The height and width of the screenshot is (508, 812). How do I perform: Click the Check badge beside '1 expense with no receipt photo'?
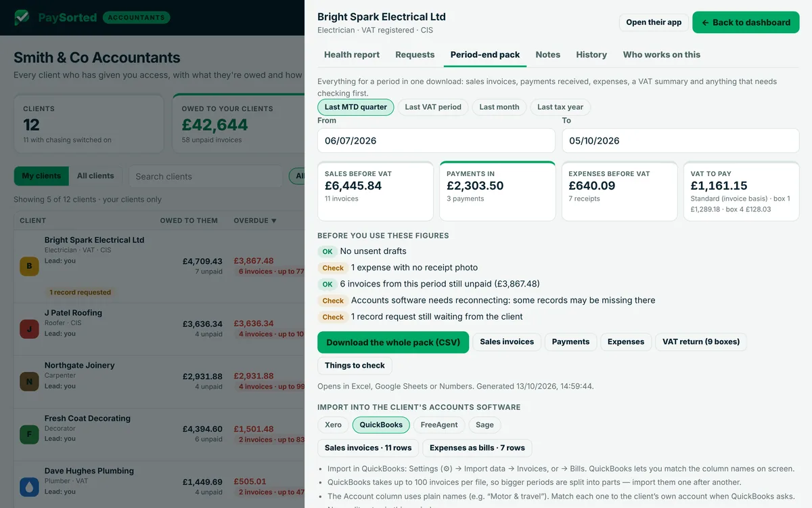(x=333, y=268)
